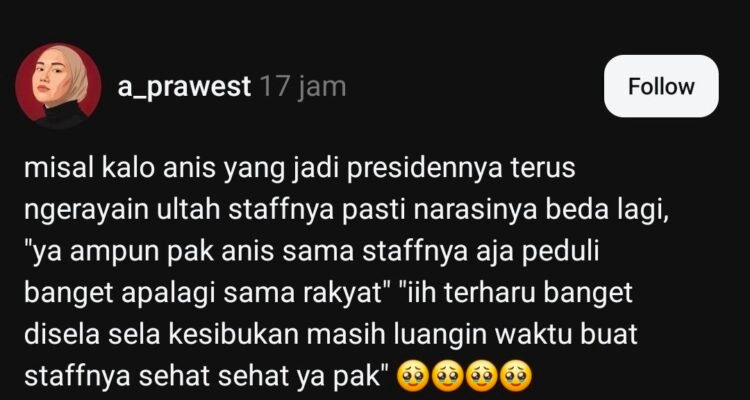Click the line starting 'banget apalagi sama'
Image resolution: width=750 pixels, height=400 pixels.
pos(328,294)
